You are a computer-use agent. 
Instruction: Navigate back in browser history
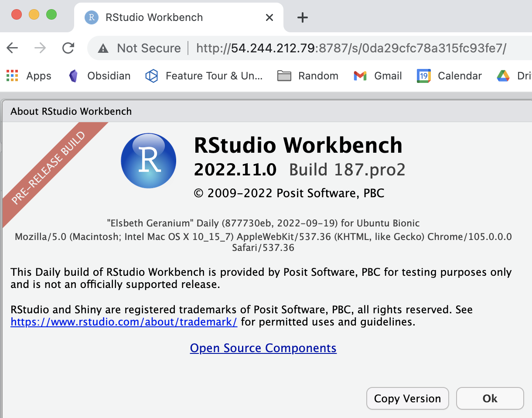tap(12, 48)
